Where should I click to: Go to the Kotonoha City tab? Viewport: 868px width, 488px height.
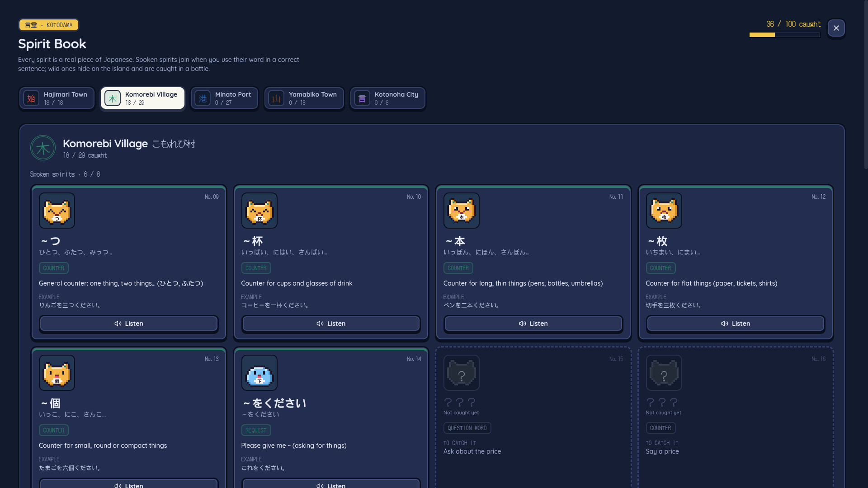[x=388, y=98]
